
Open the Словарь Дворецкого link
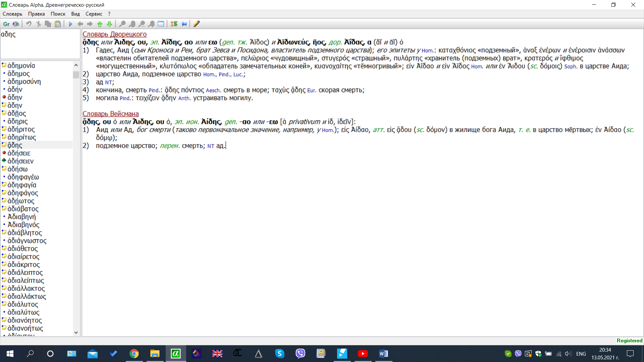click(x=114, y=34)
